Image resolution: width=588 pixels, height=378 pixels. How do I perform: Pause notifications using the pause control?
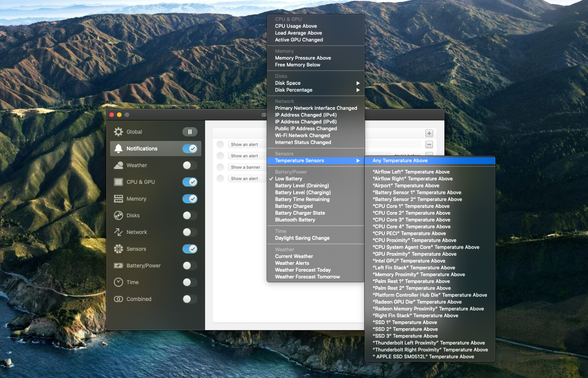tap(190, 131)
